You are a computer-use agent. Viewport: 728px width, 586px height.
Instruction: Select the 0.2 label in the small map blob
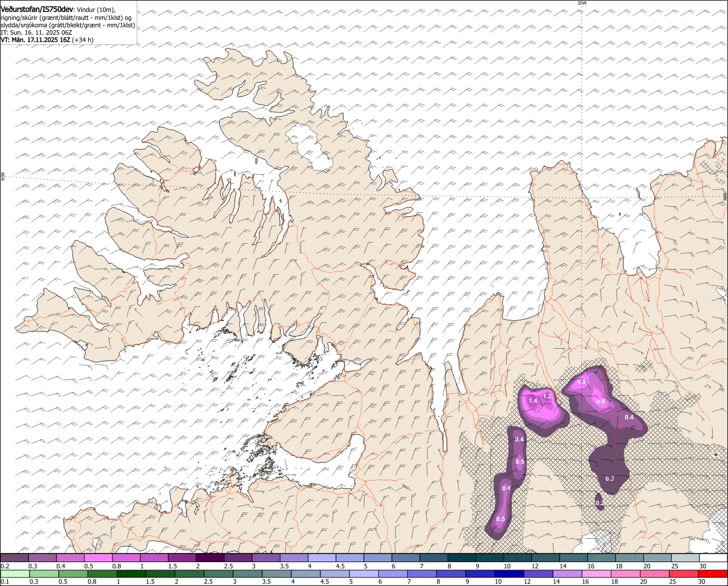(x=600, y=503)
